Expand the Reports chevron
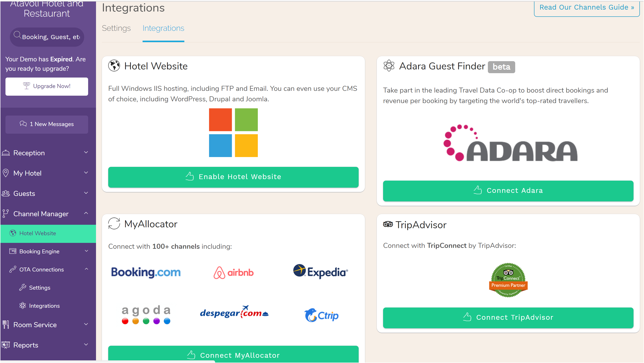644x363 pixels. click(x=86, y=344)
